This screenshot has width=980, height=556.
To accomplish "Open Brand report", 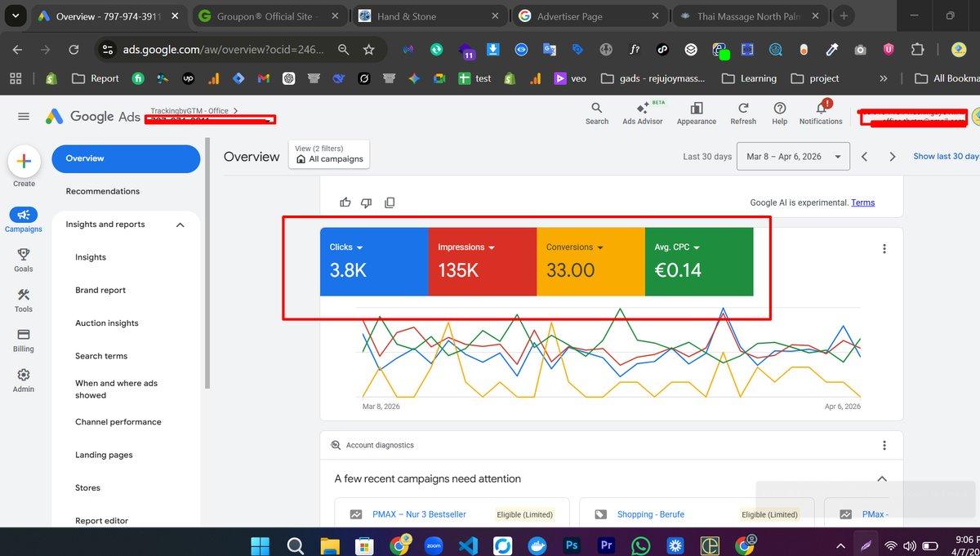I will click(100, 290).
